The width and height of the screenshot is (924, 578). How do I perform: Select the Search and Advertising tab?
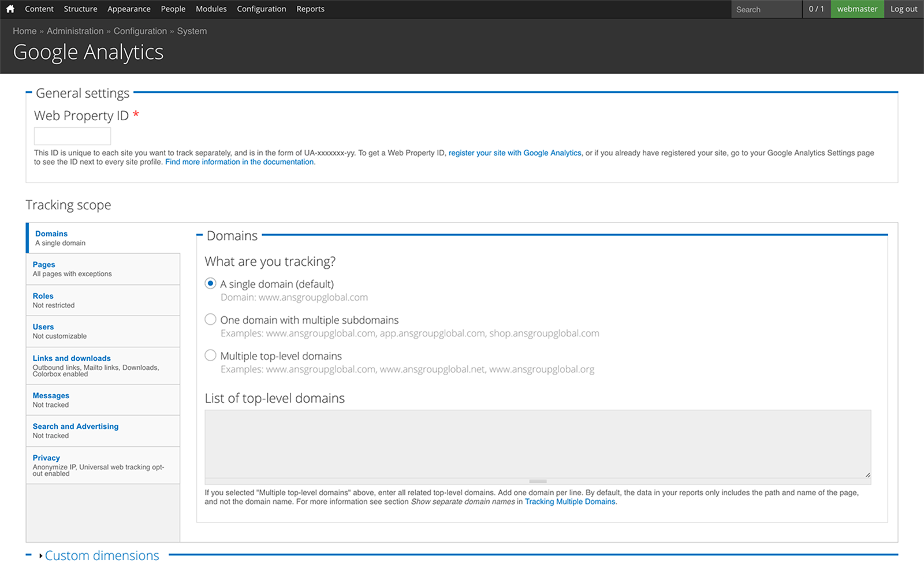(103, 431)
